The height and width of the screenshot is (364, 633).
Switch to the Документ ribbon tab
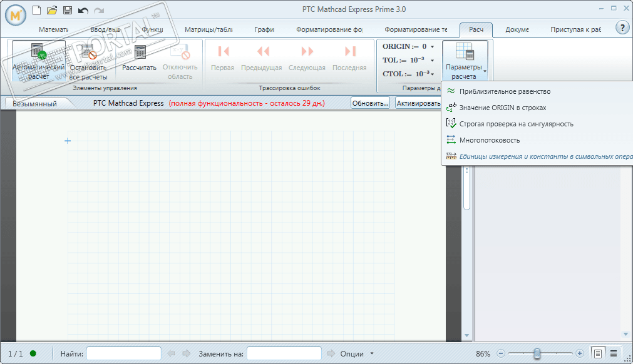tap(517, 29)
